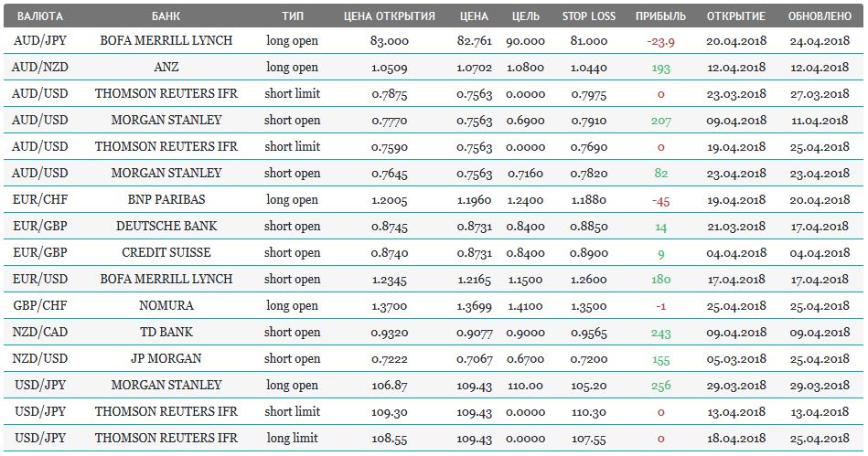Sort table by ТИП header
868x456 pixels.
[x=293, y=16]
